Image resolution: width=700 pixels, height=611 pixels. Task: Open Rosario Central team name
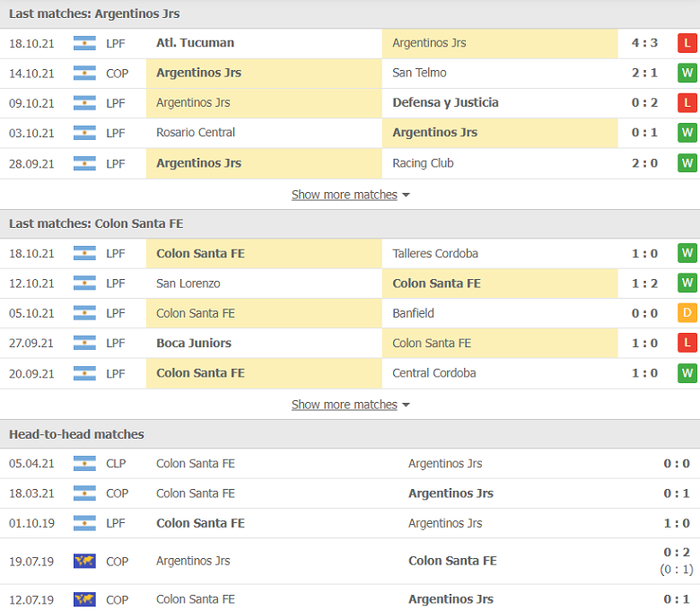195,133
